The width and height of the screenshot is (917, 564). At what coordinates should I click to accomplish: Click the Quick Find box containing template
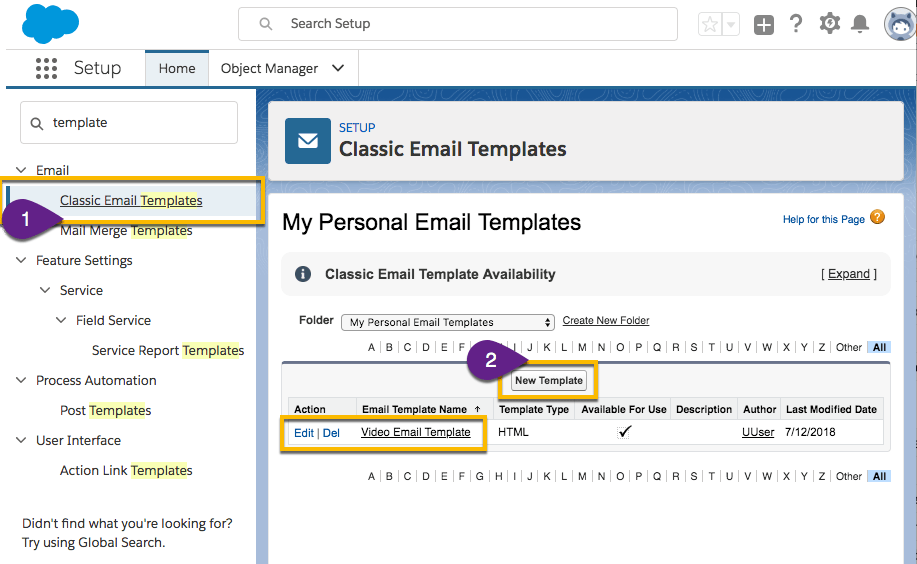pos(129,122)
